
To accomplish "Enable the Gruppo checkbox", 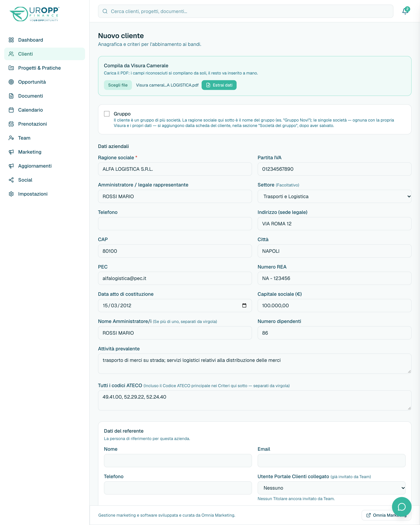I will point(107,114).
